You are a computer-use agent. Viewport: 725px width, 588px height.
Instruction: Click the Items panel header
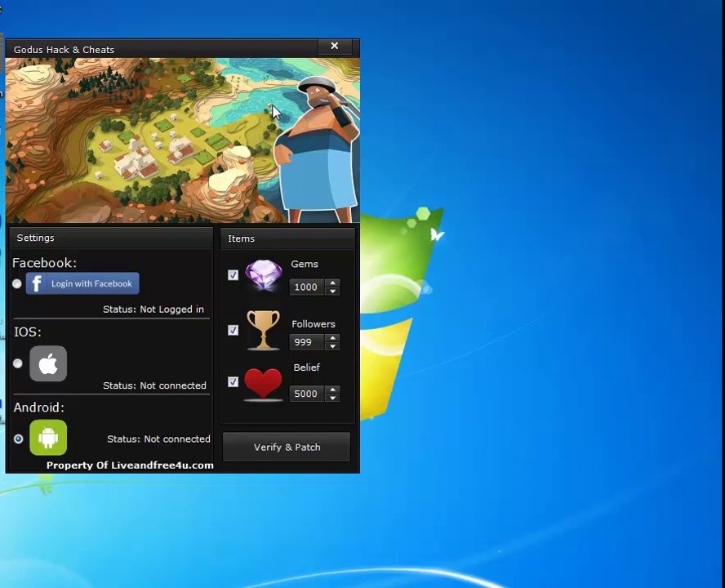287,238
